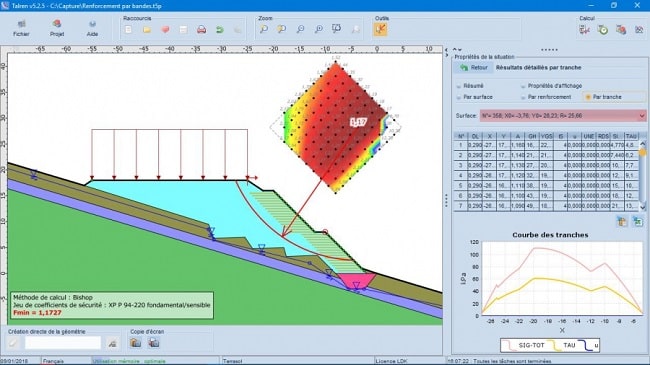The image size is (650, 365).
Task: Click the table scrollbar up arrow
Action: point(643,143)
